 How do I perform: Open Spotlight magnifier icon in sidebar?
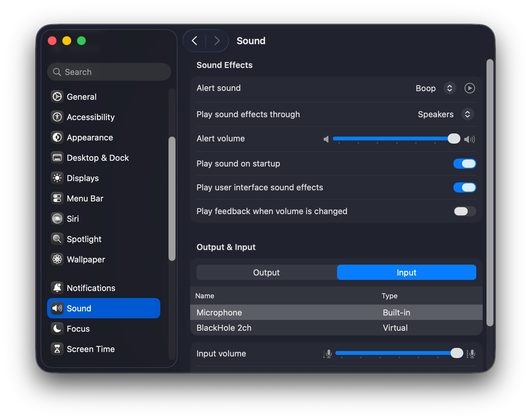tap(57, 239)
